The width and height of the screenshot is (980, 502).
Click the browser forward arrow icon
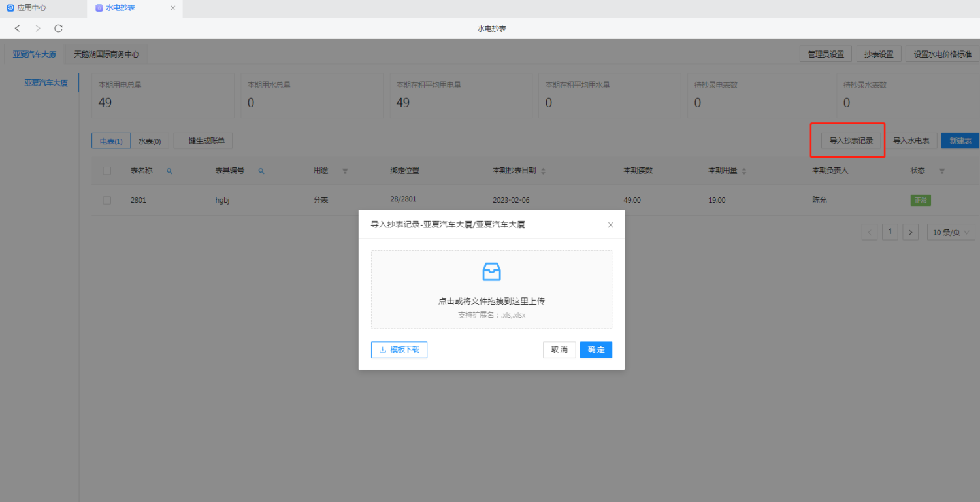(38, 28)
